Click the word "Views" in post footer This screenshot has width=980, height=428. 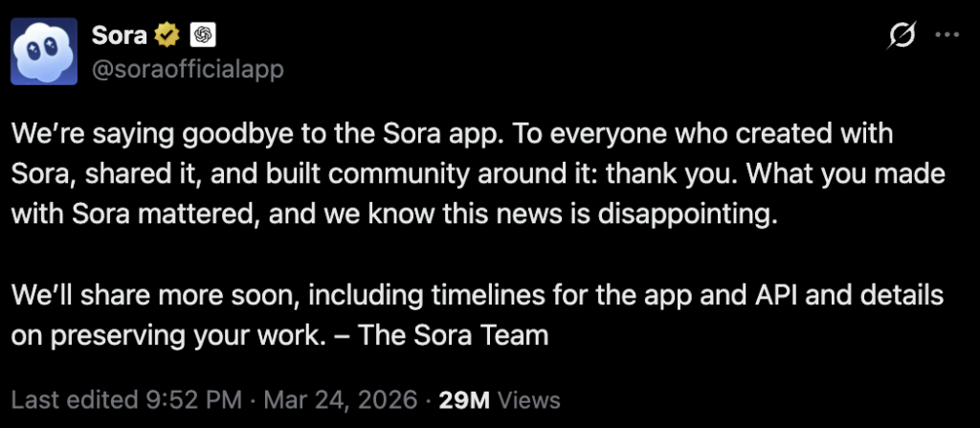pyautogui.click(x=528, y=398)
